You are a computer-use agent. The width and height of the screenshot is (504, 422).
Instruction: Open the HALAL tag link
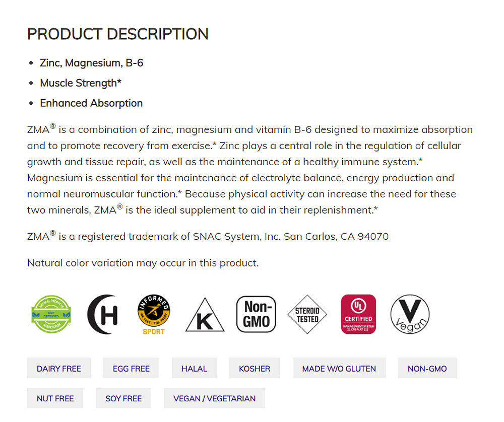click(194, 369)
